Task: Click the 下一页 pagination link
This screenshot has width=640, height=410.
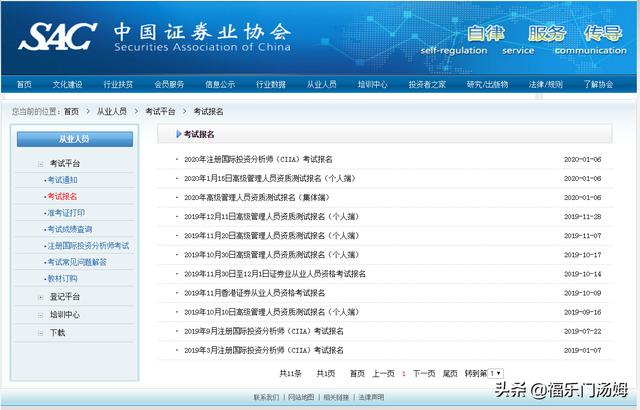Action: coord(424,373)
